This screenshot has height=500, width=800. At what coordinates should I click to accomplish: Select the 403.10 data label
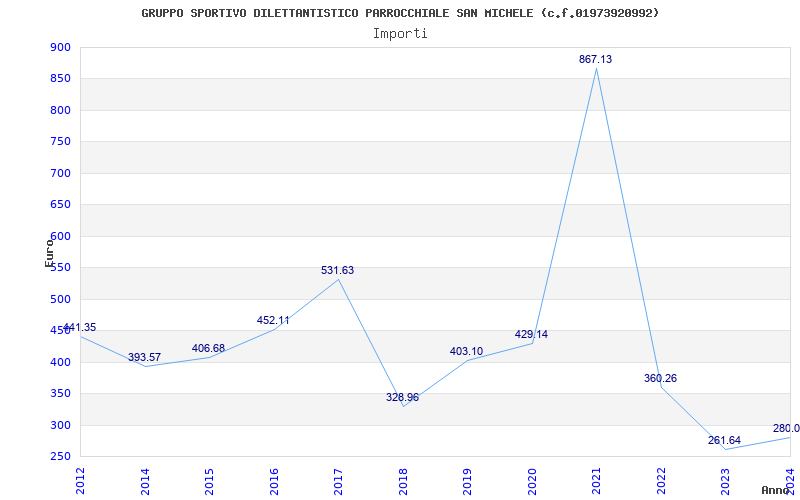pyautogui.click(x=466, y=352)
